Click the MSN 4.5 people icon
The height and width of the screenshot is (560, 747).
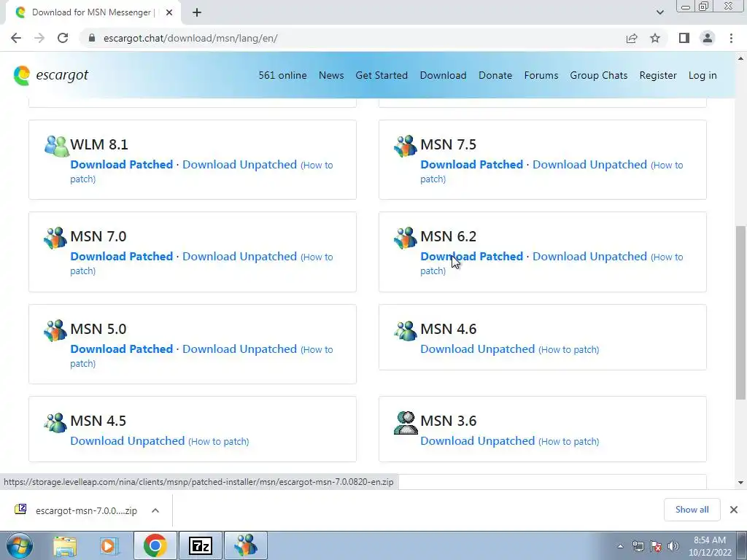point(55,422)
